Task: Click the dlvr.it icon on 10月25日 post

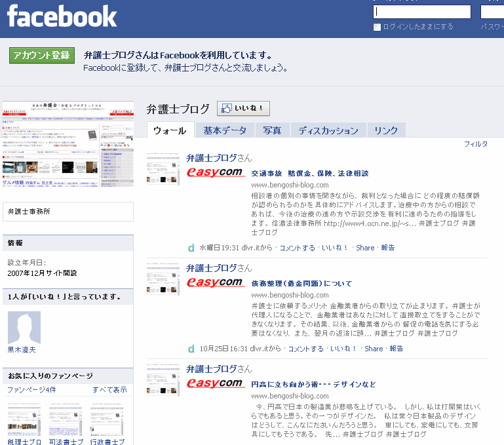Action: pos(191,349)
